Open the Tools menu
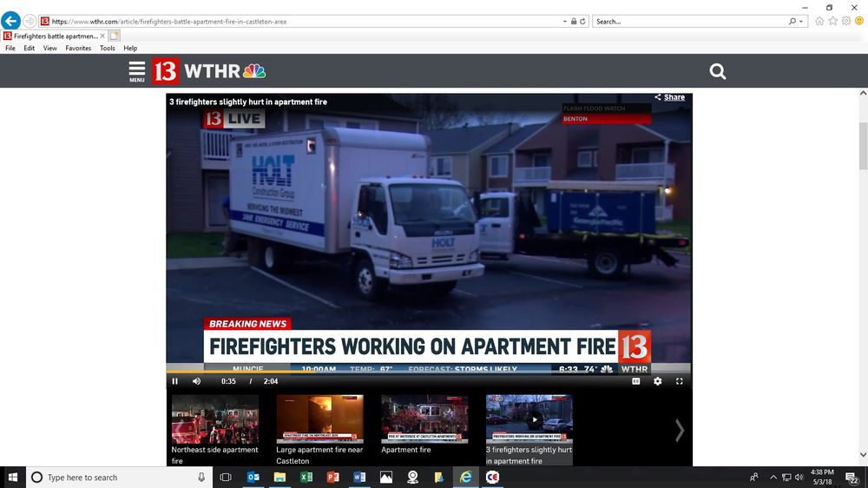 tap(107, 49)
